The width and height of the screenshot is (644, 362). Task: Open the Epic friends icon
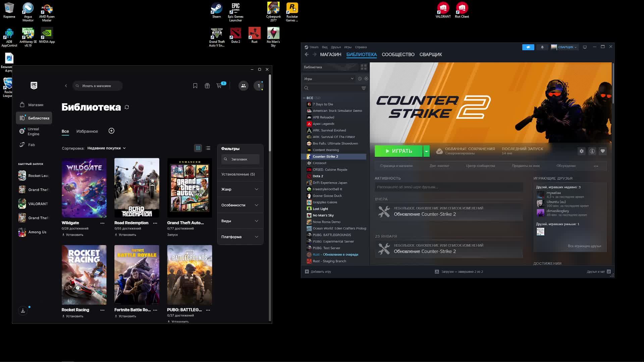point(244,86)
